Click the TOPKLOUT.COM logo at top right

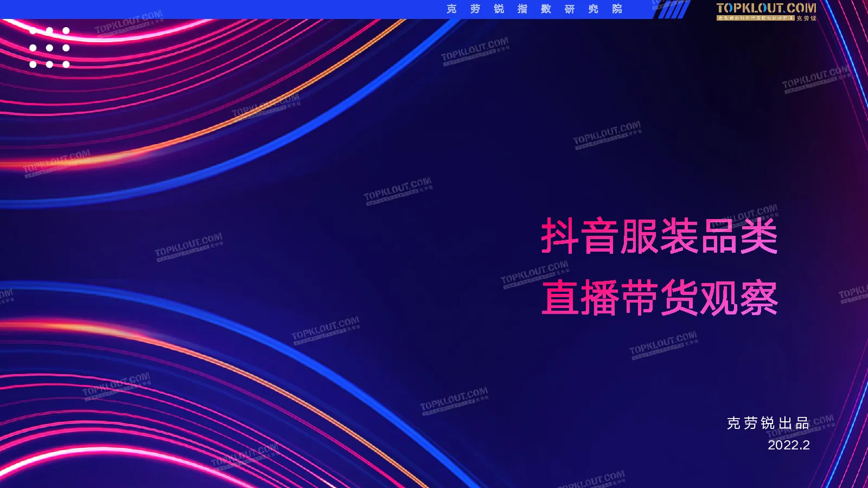pos(766,11)
